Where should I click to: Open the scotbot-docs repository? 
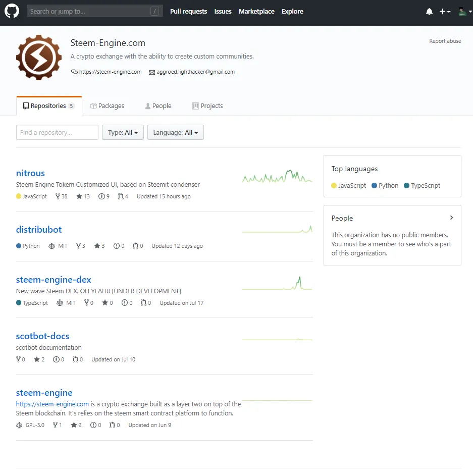coord(42,336)
